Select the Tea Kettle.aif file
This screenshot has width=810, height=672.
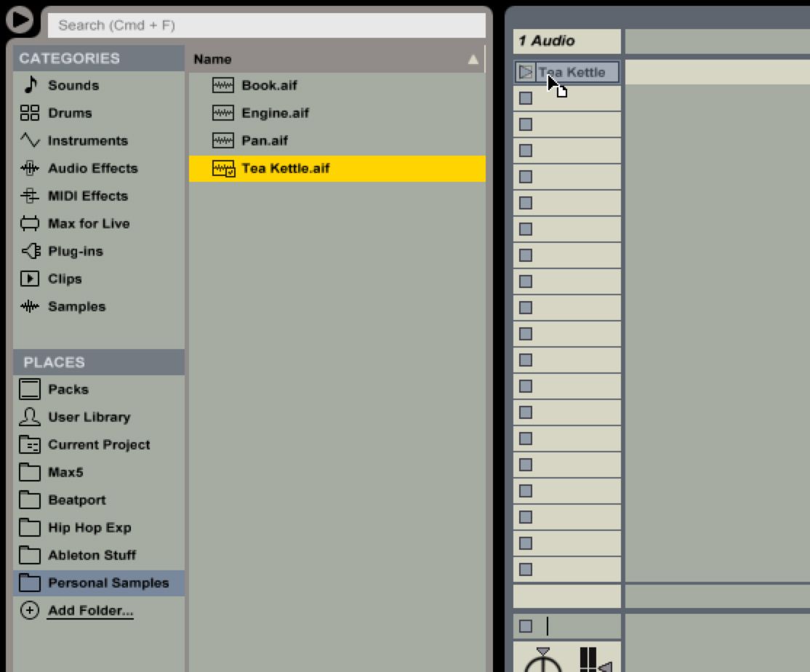pyautogui.click(x=337, y=169)
